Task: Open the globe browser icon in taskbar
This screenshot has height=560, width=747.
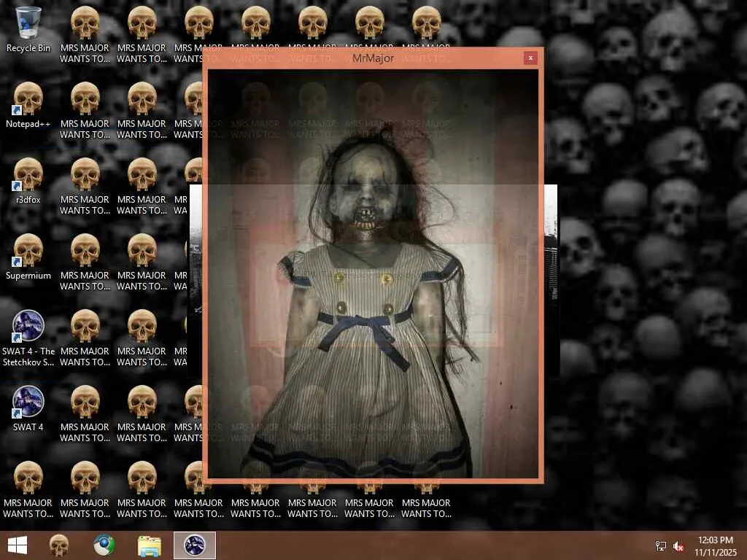Action: [x=104, y=545]
